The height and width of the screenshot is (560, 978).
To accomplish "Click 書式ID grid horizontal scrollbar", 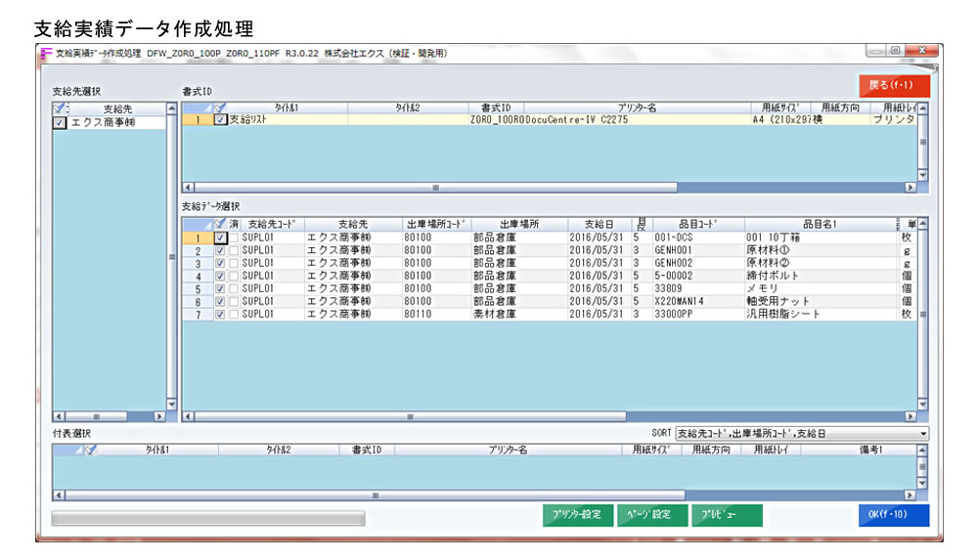I will [x=435, y=187].
